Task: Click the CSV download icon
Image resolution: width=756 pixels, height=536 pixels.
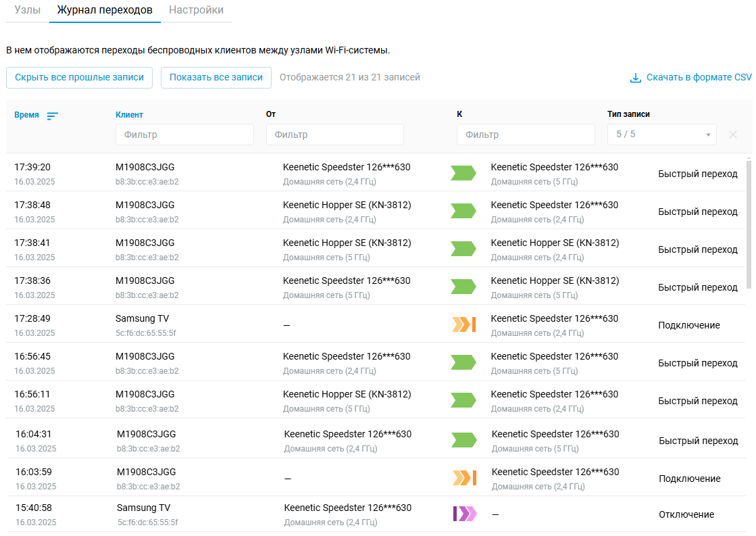Action: (635, 78)
